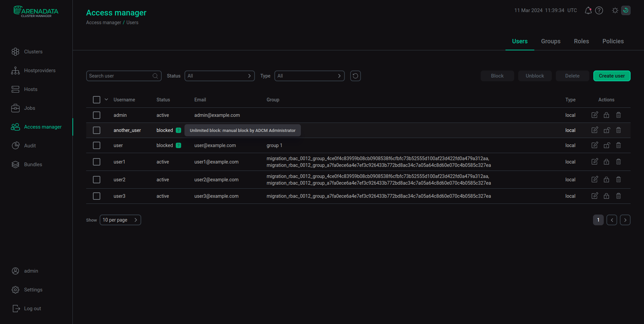Block user1 with the lock icon

[x=606, y=161]
